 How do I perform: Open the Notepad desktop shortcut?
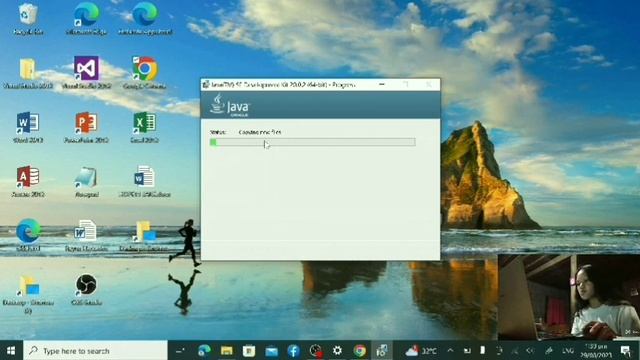86,181
